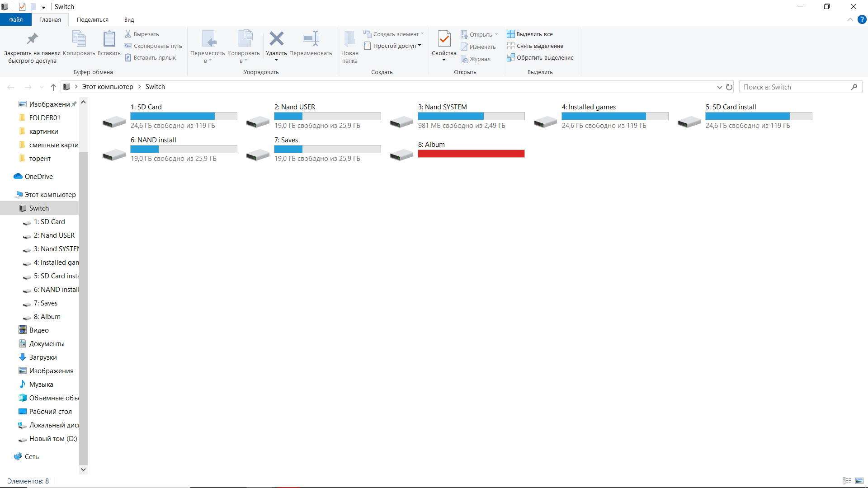Open the Properties dropdown arrow
The image size is (868, 488).
pyautogui.click(x=444, y=61)
